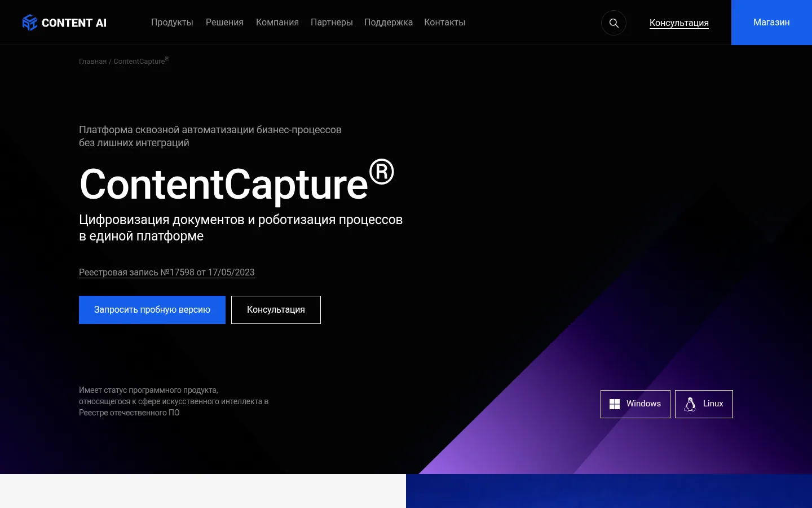Open the Контакты page
812x508 pixels.
pos(445,23)
